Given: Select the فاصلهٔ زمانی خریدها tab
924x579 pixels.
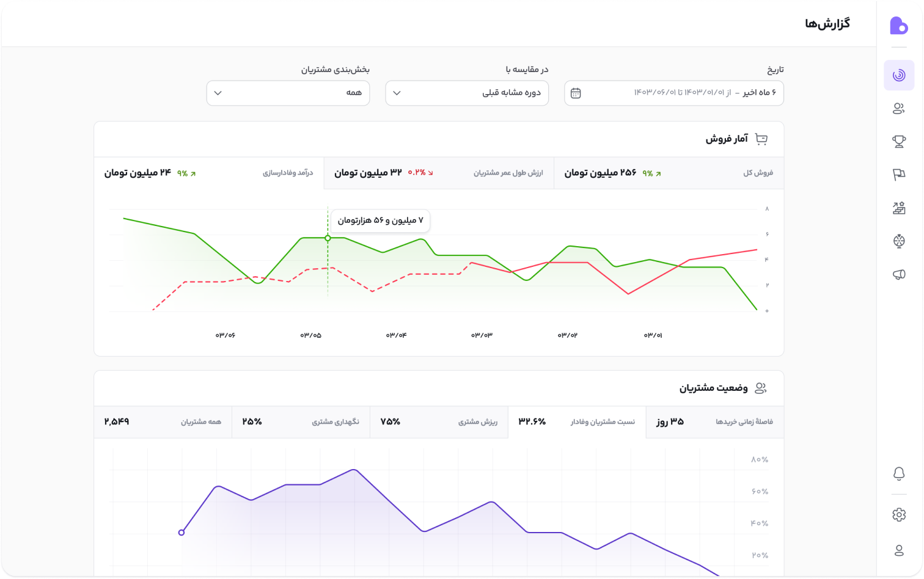Looking at the screenshot, I should [x=715, y=422].
